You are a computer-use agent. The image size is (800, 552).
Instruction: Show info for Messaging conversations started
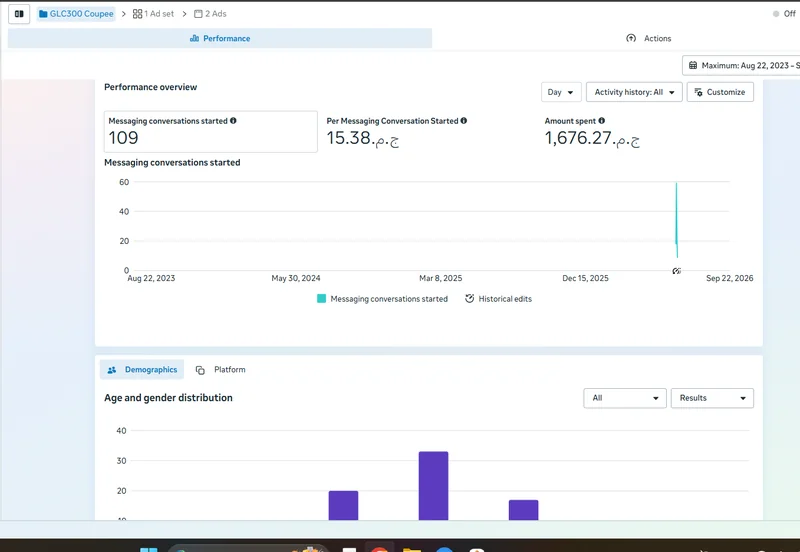pos(233,121)
